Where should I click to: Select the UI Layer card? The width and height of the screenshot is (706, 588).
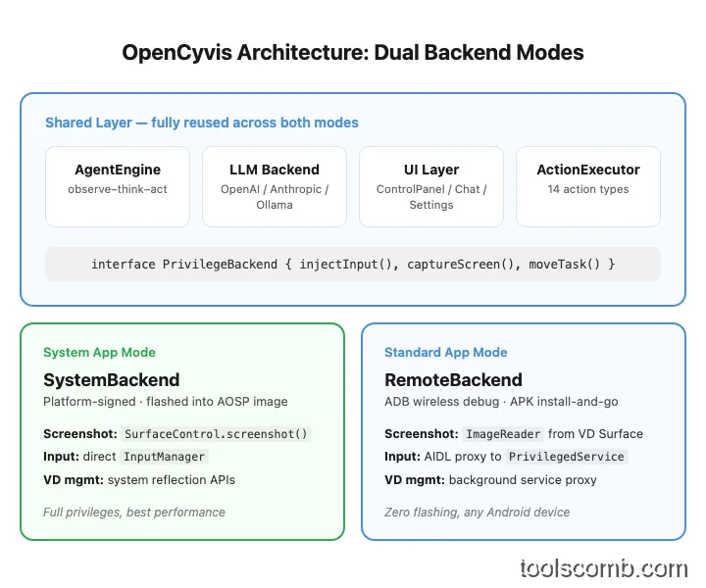[431, 186]
